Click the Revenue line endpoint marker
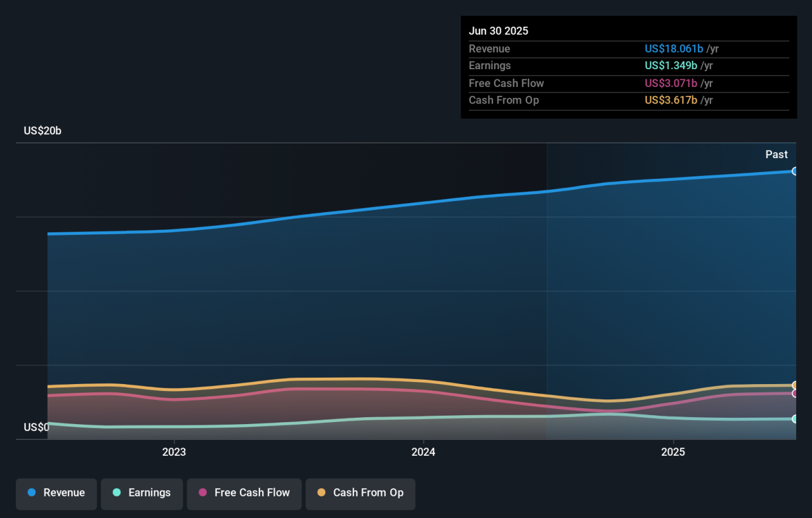This screenshot has height=518, width=812. 795,171
